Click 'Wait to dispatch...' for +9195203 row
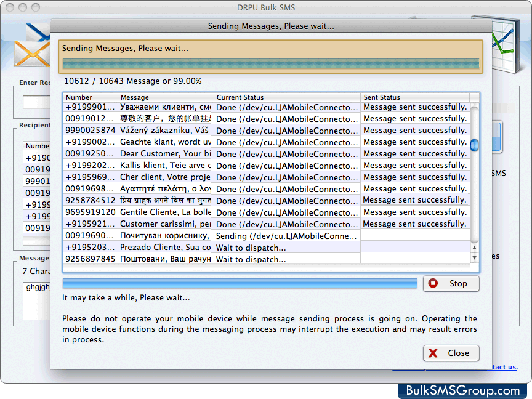532x399 pixels. pos(287,248)
